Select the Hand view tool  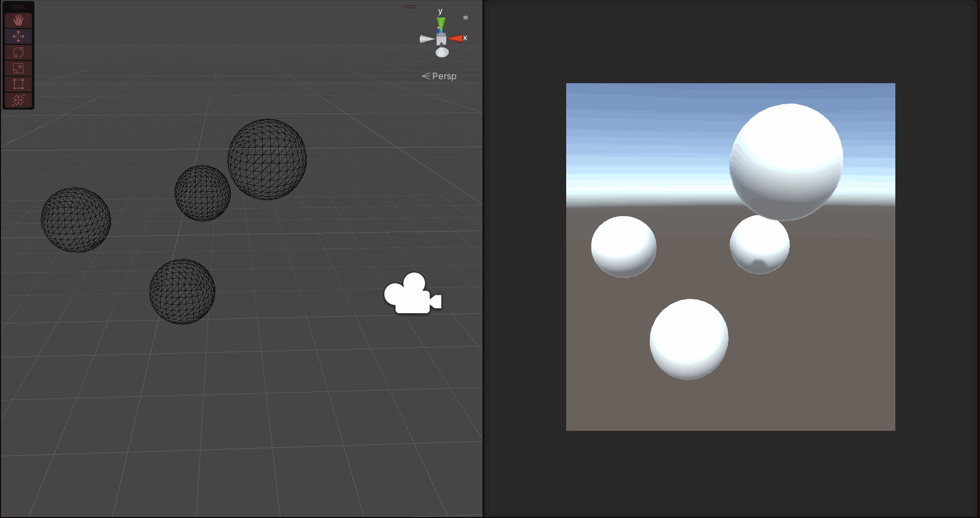[x=18, y=20]
